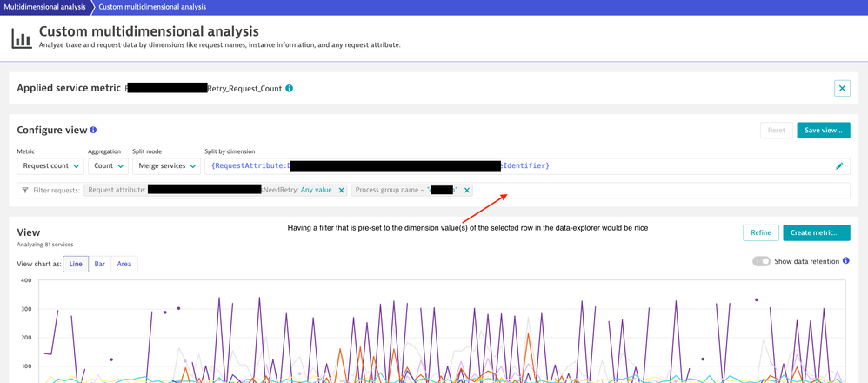868x383 pixels.
Task: Click the info icon next to Applied service metric
Action: pos(290,88)
